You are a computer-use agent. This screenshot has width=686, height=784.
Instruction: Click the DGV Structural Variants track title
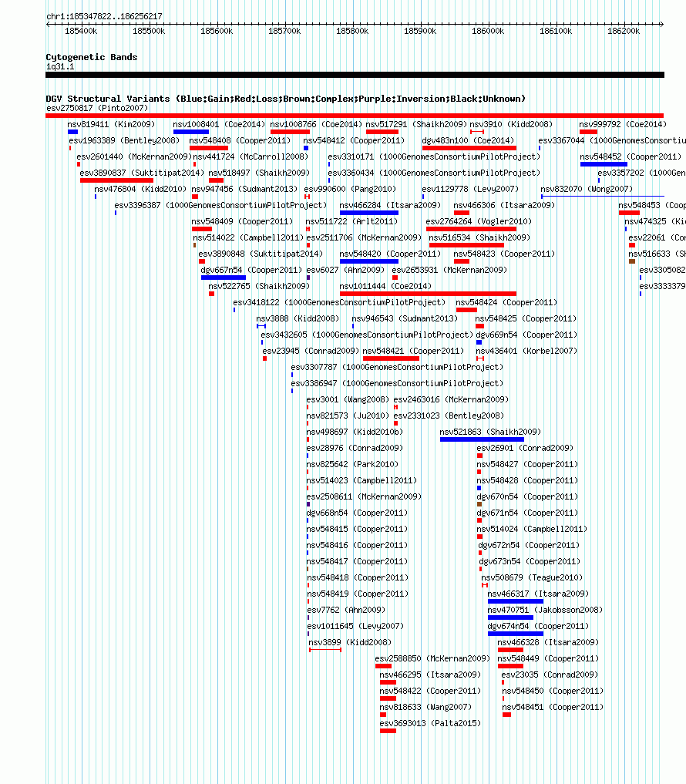[285, 99]
